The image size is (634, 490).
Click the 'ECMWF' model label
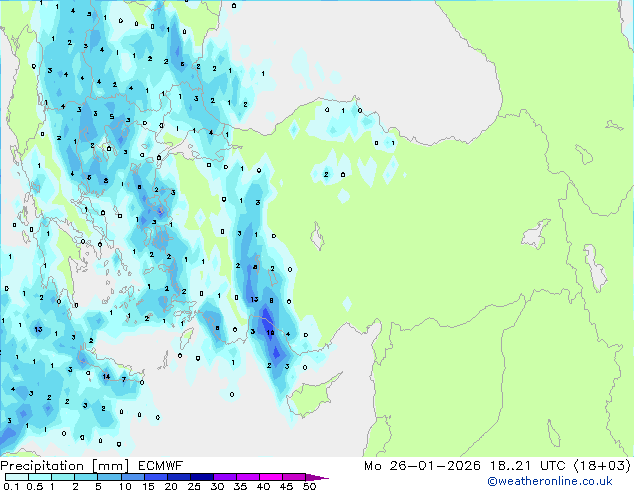161,466
